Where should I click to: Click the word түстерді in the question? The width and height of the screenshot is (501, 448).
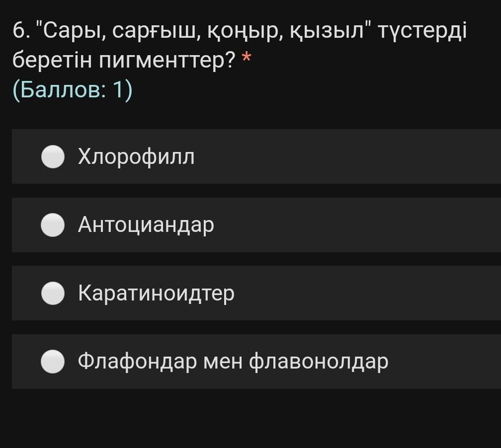click(x=422, y=31)
